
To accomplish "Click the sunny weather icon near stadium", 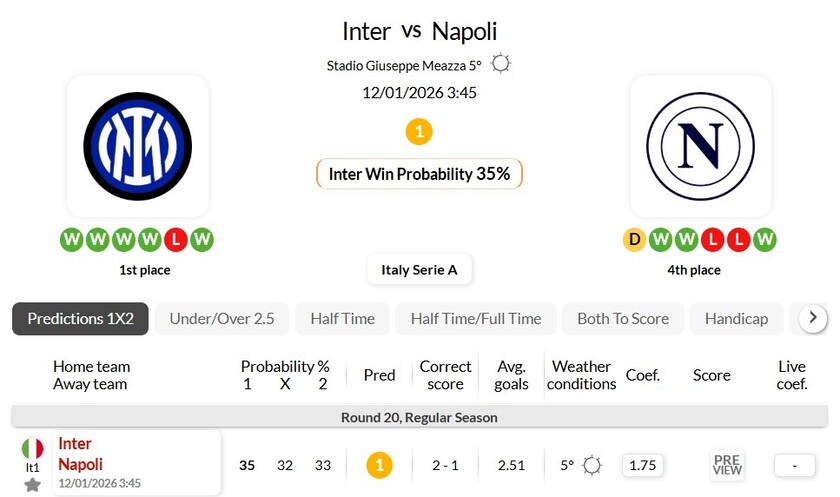I will pyautogui.click(x=501, y=64).
